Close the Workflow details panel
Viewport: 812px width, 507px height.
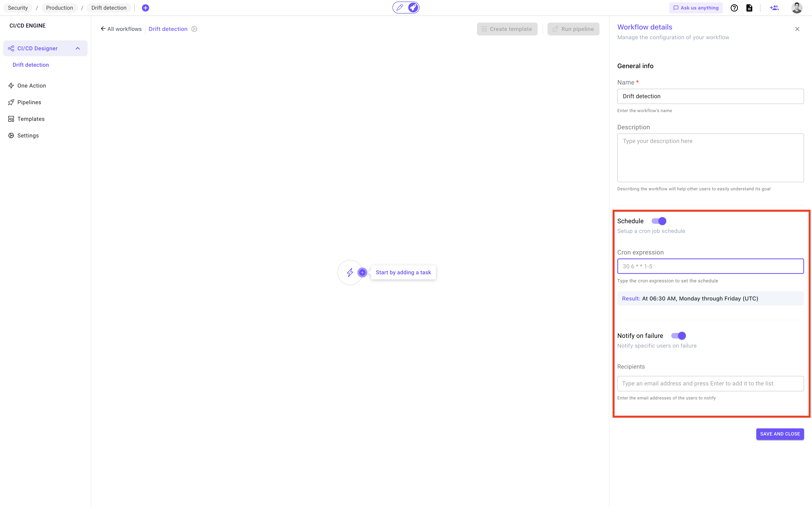tap(797, 29)
